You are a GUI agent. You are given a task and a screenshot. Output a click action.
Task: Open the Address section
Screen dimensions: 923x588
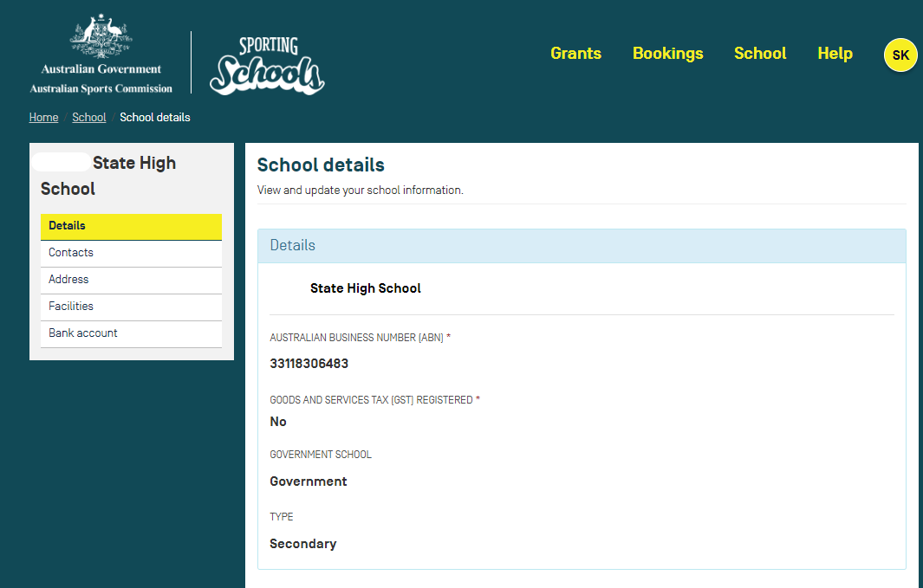(131, 280)
